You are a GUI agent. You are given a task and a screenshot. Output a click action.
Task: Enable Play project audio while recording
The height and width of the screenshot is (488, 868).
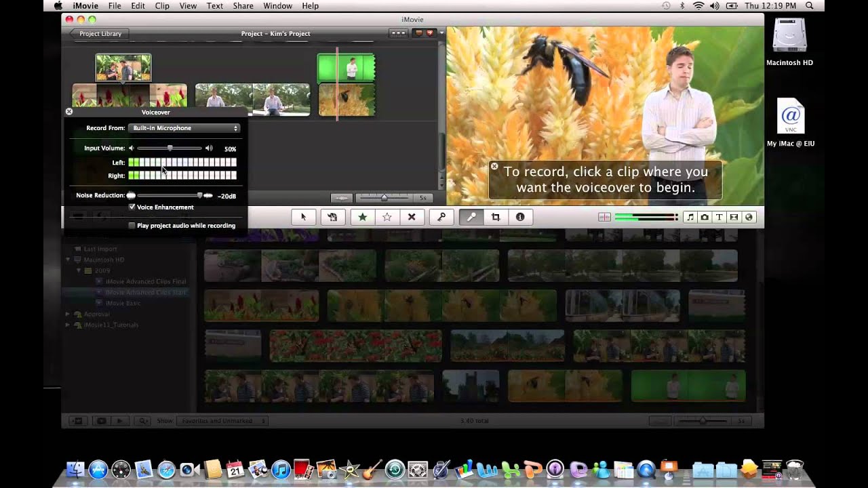(x=132, y=225)
